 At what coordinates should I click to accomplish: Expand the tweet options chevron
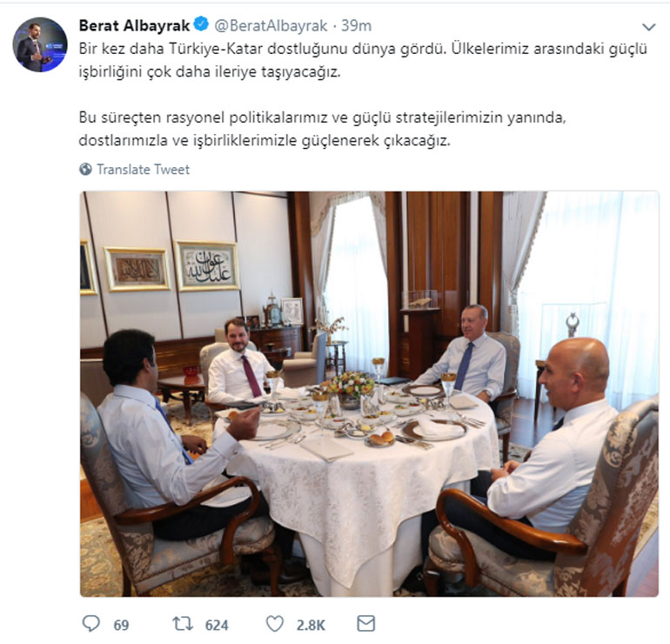click(648, 27)
